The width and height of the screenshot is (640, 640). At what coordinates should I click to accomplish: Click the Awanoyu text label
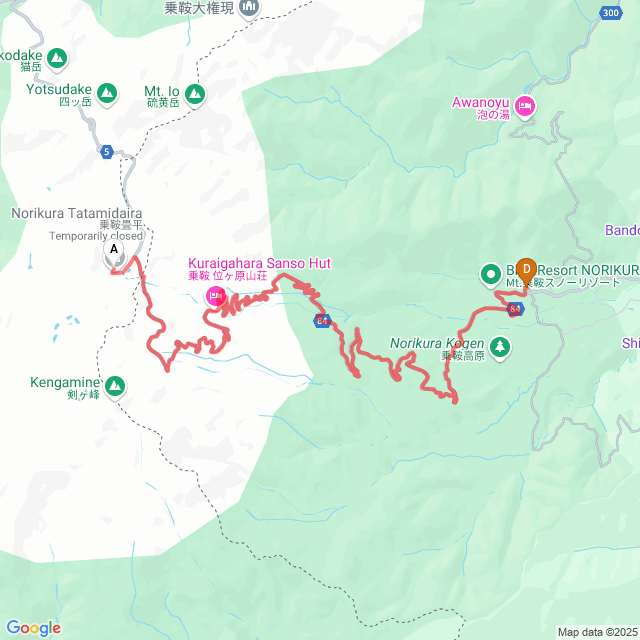(x=480, y=102)
